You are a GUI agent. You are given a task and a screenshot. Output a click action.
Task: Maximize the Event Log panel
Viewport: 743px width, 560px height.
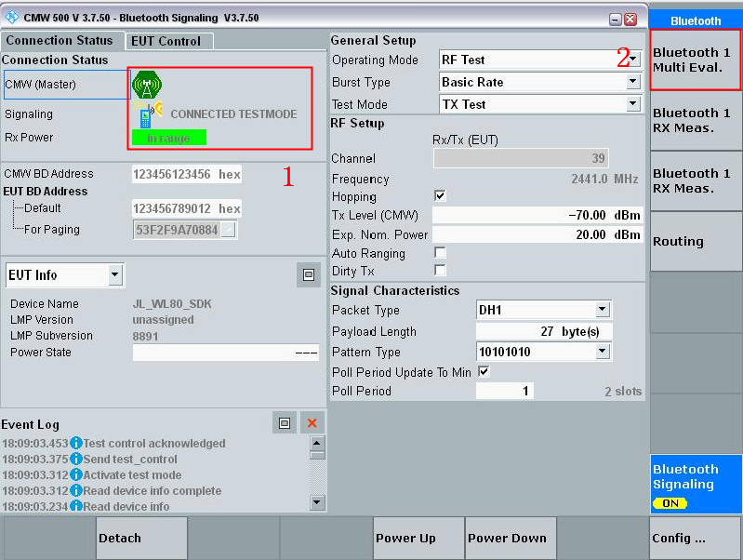pyautogui.click(x=285, y=423)
